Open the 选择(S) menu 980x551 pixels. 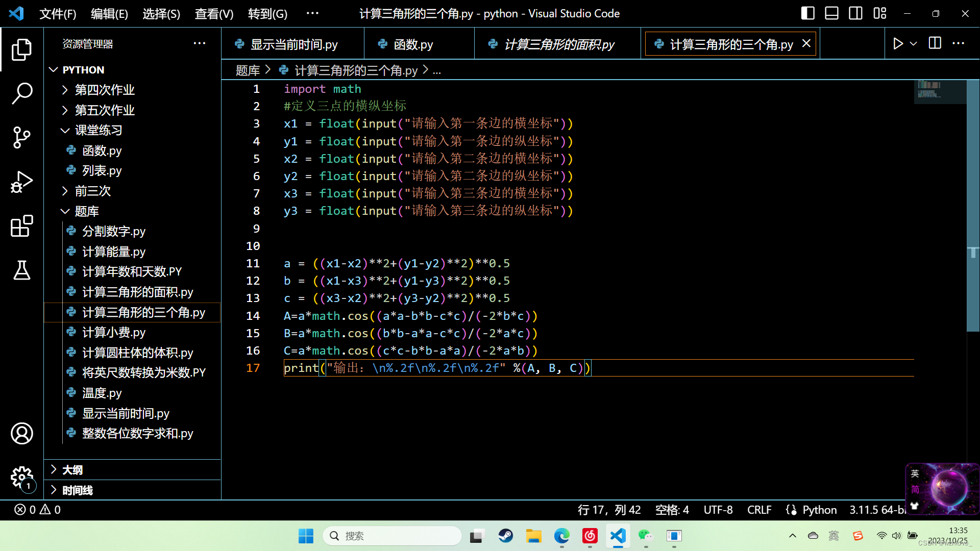161,14
